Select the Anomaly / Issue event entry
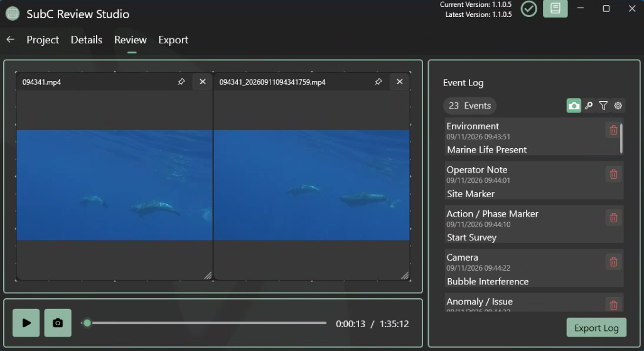This screenshot has height=351, width=644. pos(534,303)
